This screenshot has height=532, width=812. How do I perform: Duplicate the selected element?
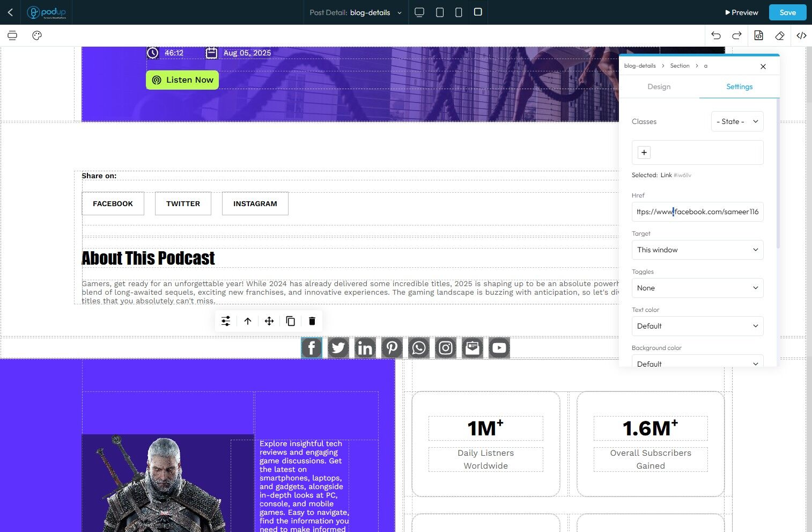coord(291,321)
